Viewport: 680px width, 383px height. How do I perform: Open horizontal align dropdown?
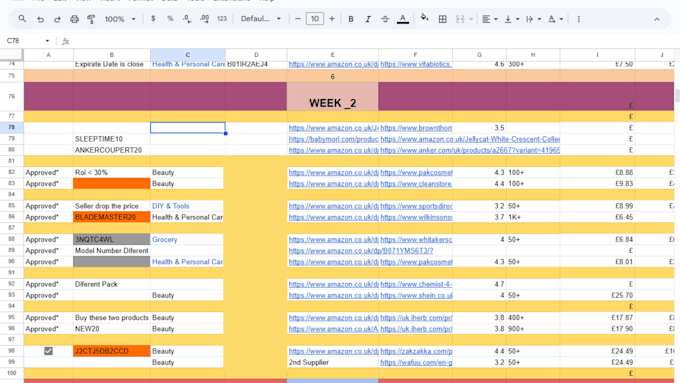pos(490,19)
